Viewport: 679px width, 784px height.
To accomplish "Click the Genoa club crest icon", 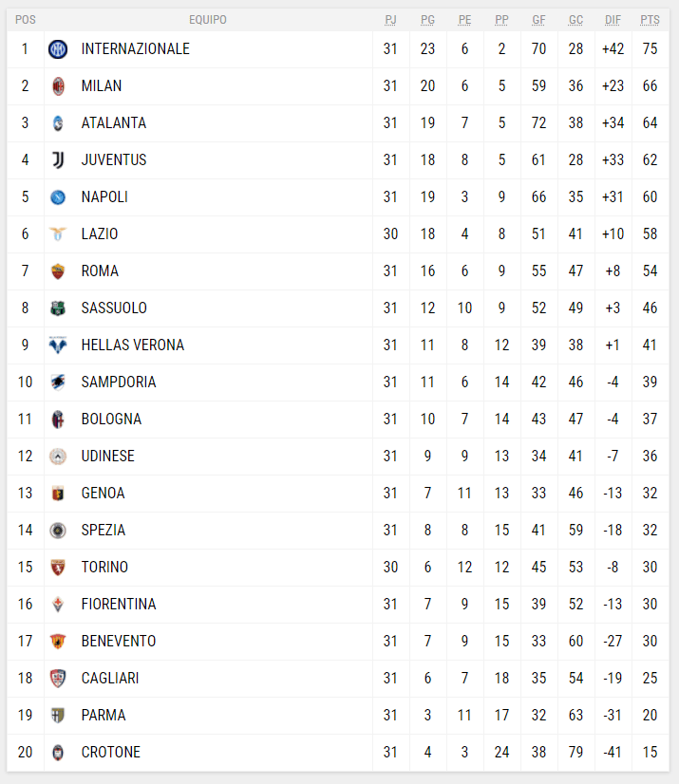I will [58, 494].
